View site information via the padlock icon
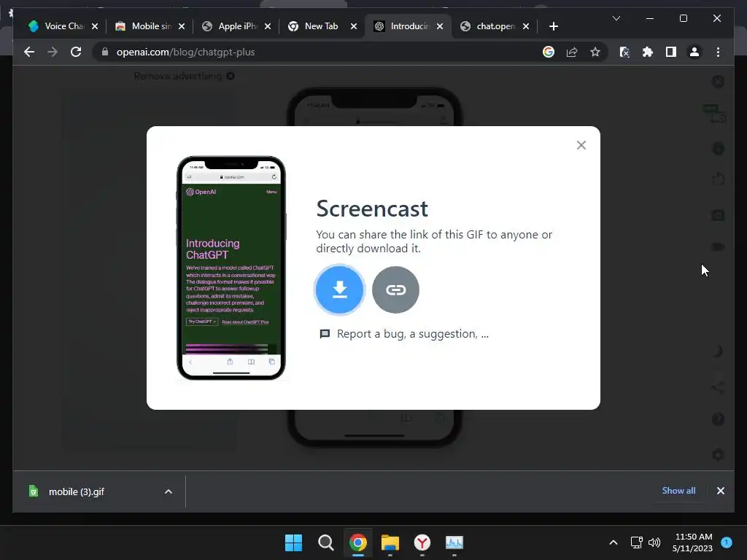The height and width of the screenshot is (560, 747). pyautogui.click(x=105, y=52)
